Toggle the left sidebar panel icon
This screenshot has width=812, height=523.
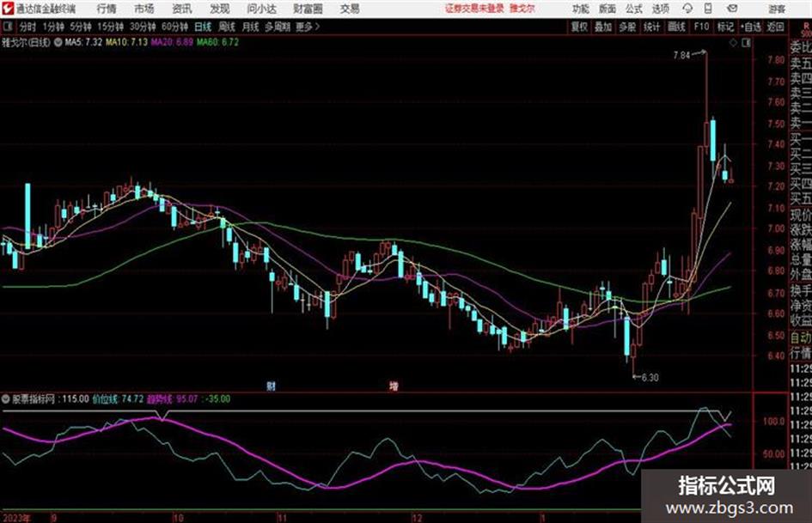pos(7,27)
